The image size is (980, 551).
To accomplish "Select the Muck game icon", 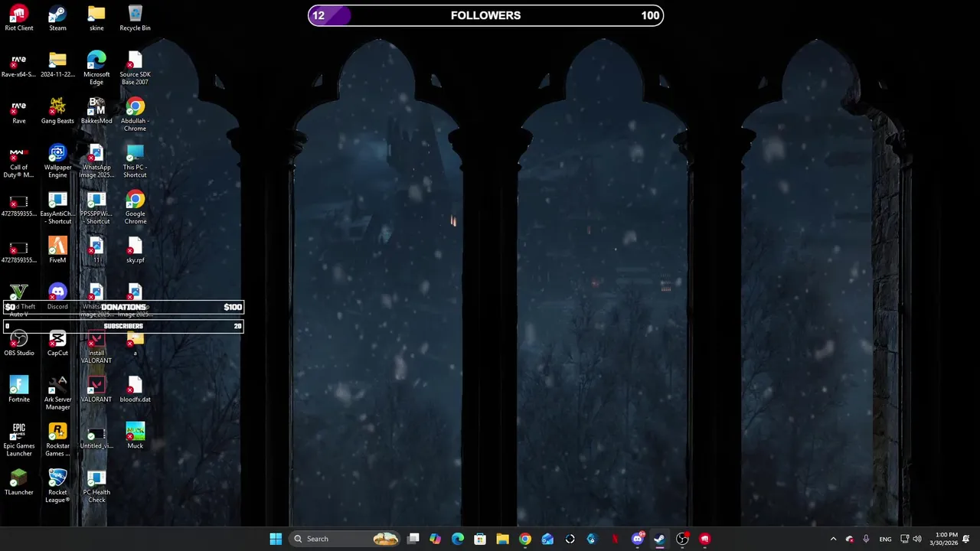I will click(135, 437).
